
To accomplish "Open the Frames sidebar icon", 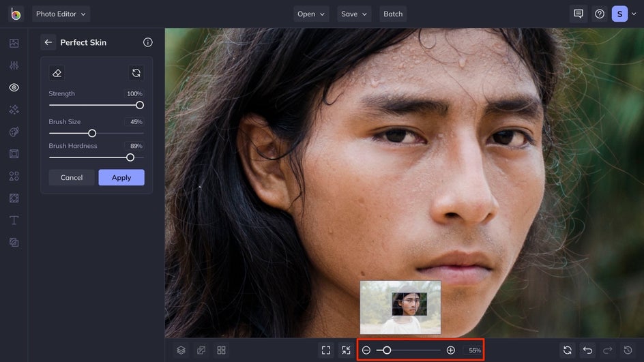I will (14, 154).
